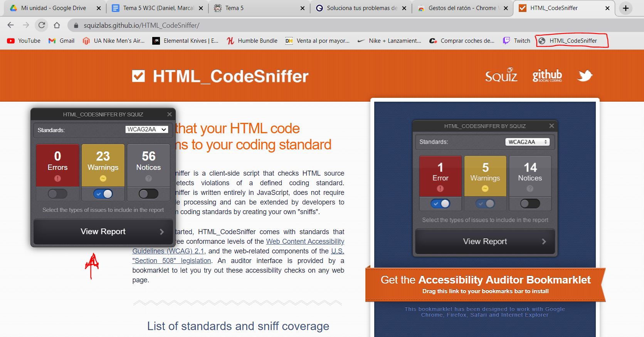Open the YouTube bookmark

pos(24,41)
